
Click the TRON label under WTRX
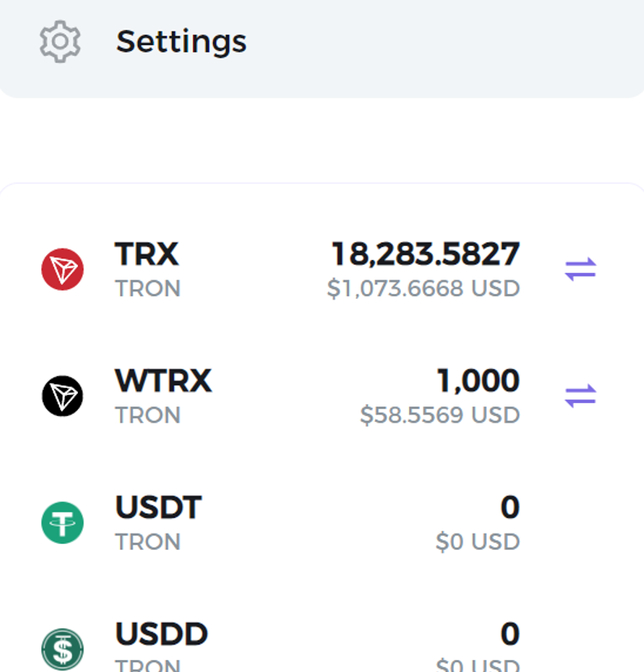(147, 415)
